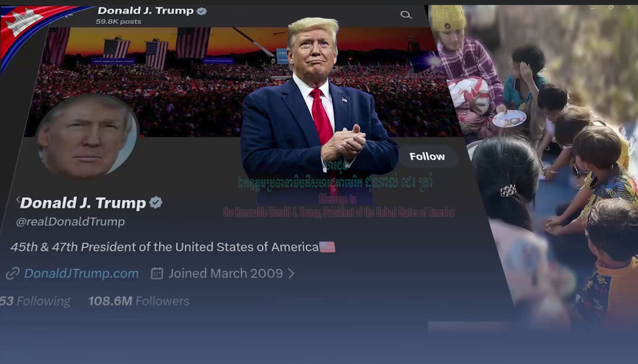Expand Joined March 2009 chevron
Screen dimensions: 638x364
tap(291, 273)
